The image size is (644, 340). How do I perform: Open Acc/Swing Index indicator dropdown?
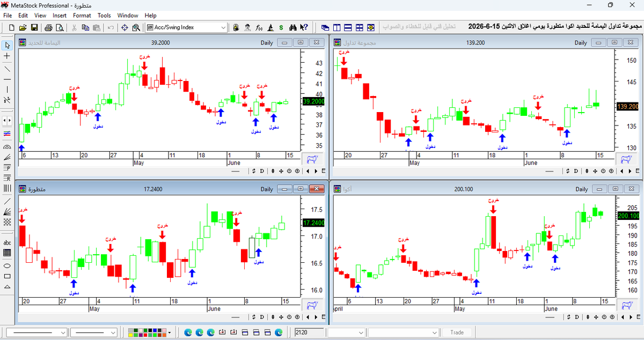pos(223,27)
